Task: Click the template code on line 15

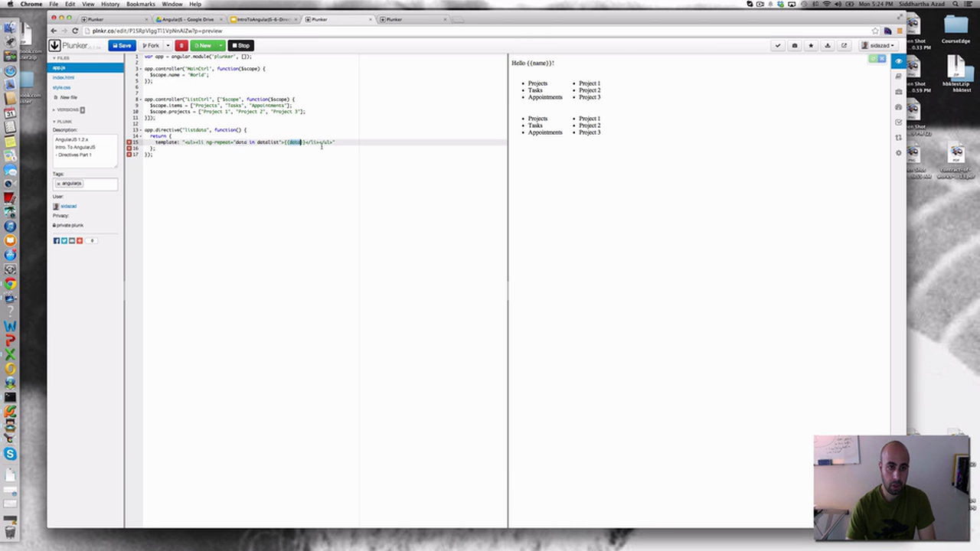Action: (244, 142)
